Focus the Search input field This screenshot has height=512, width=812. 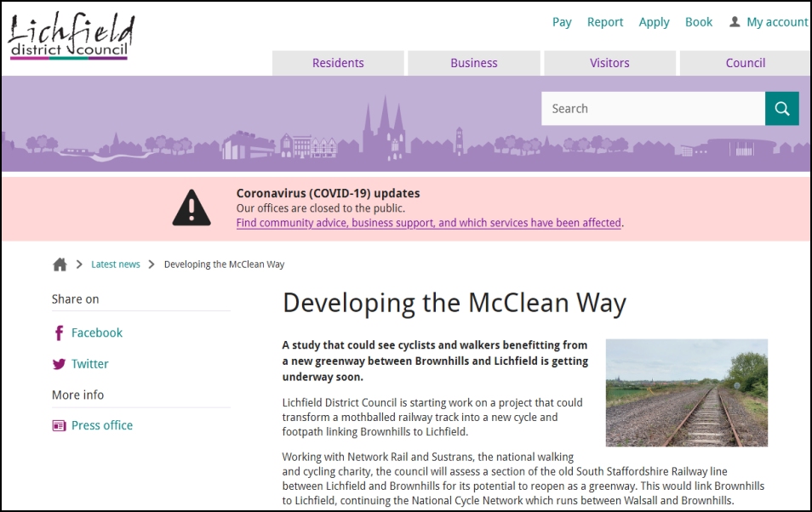(x=653, y=109)
